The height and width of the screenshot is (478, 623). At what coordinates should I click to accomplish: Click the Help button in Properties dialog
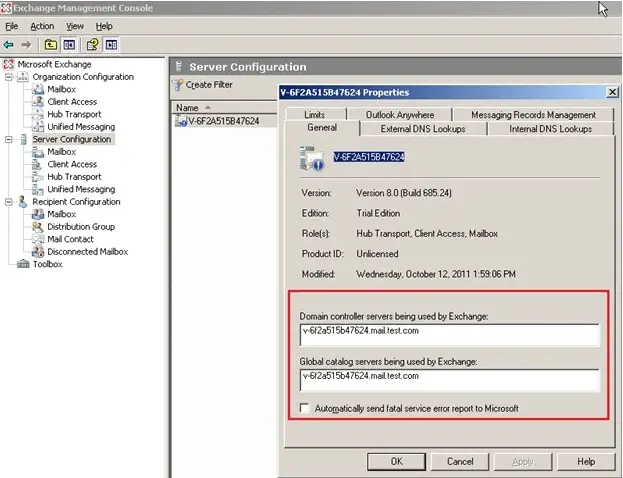(586, 461)
